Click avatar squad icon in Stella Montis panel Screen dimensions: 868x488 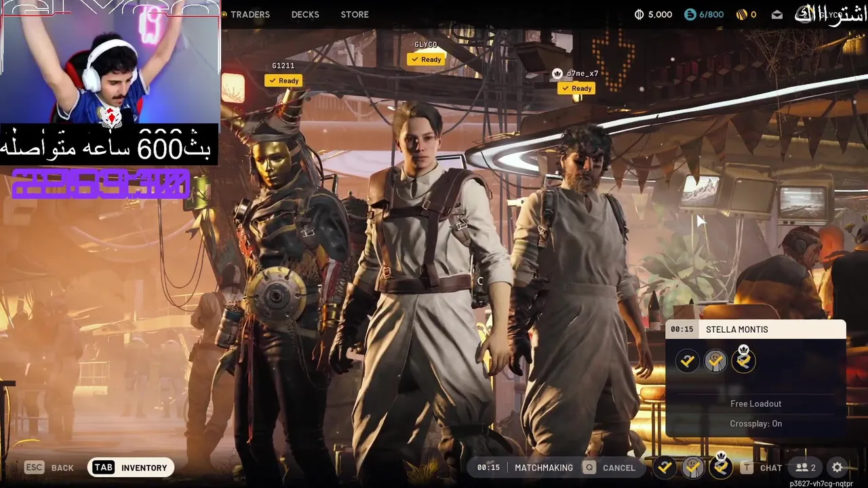pyautogui.click(x=715, y=361)
